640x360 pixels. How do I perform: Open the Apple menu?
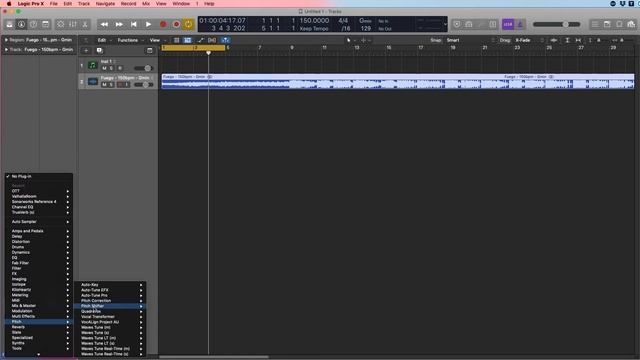[9, 4]
